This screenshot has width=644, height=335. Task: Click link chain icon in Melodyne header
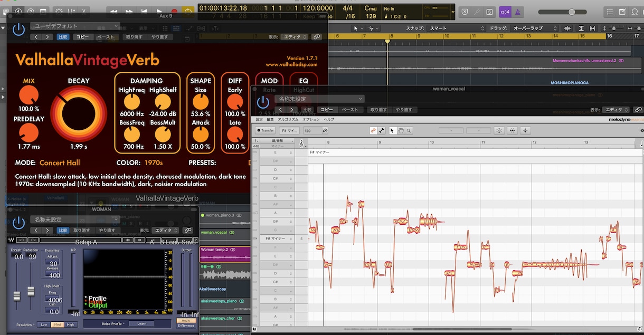(x=638, y=110)
